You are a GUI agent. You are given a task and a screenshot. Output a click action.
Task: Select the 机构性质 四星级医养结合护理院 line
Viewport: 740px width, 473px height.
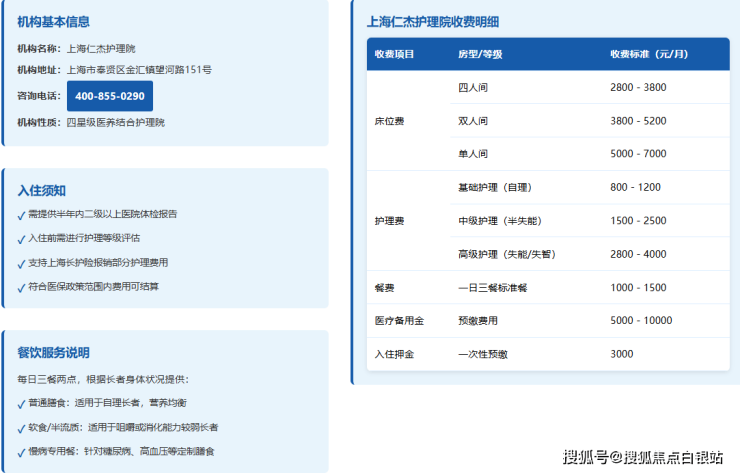[91, 122]
